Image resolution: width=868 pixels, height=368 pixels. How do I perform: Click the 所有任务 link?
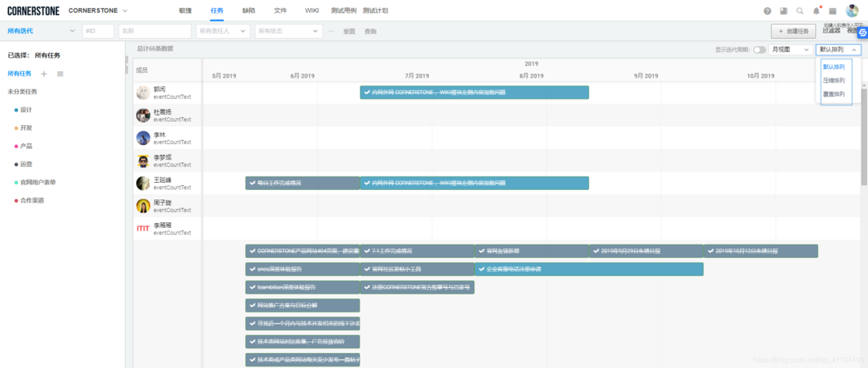(x=20, y=74)
